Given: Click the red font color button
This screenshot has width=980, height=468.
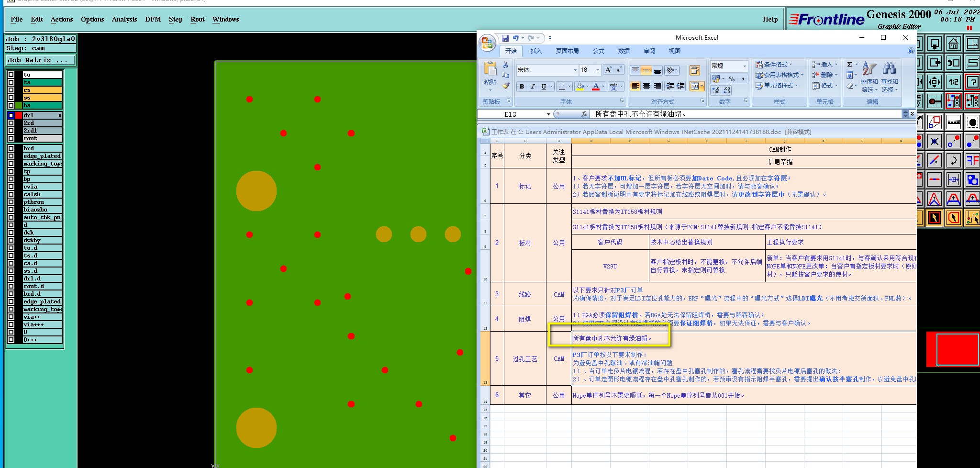Looking at the screenshot, I should point(596,87).
